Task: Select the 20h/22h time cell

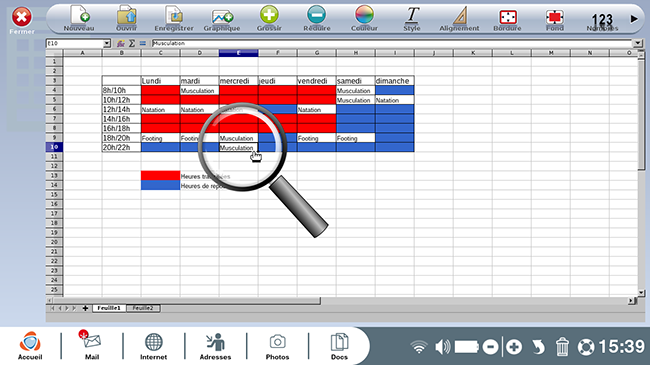Action: [121, 147]
